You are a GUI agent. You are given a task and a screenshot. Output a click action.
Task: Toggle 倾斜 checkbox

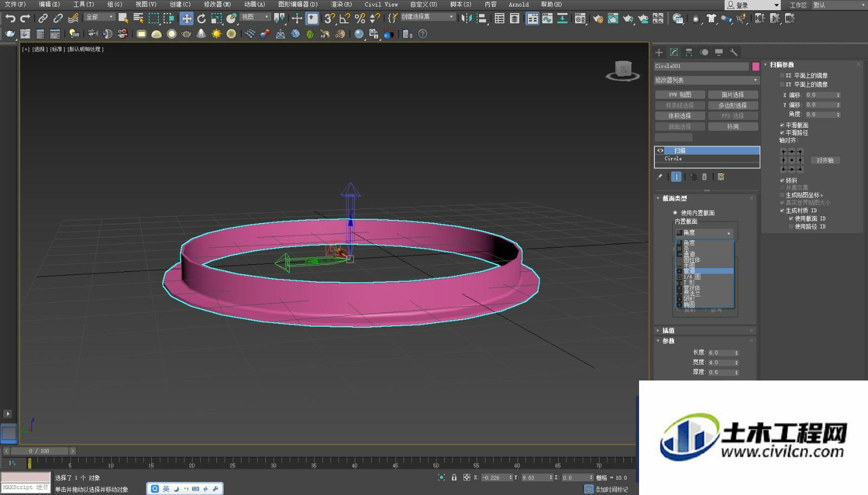(x=782, y=180)
